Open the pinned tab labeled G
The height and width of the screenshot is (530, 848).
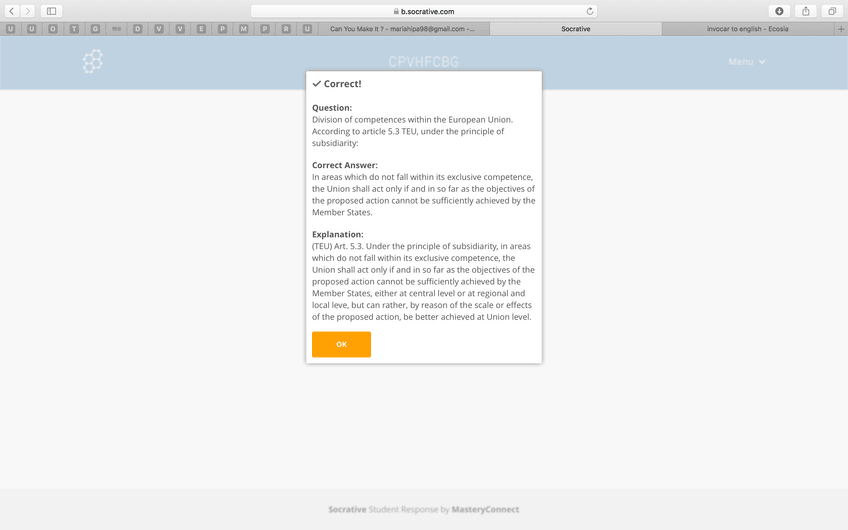[x=95, y=29]
